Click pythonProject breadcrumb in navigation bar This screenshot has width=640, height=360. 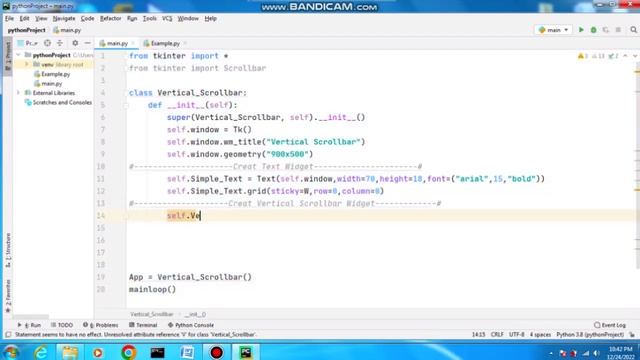click(27, 30)
